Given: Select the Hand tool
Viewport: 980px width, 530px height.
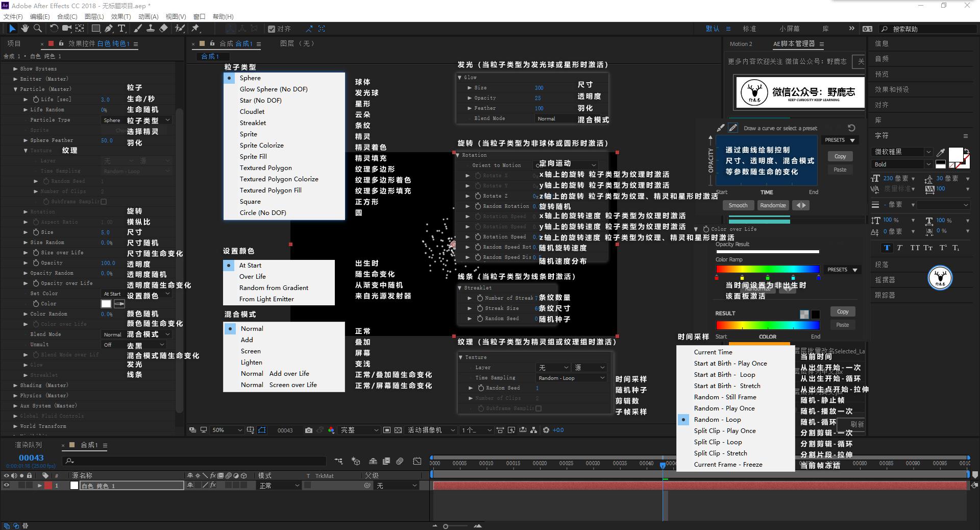Looking at the screenshot, I should (x=25, y=29).
